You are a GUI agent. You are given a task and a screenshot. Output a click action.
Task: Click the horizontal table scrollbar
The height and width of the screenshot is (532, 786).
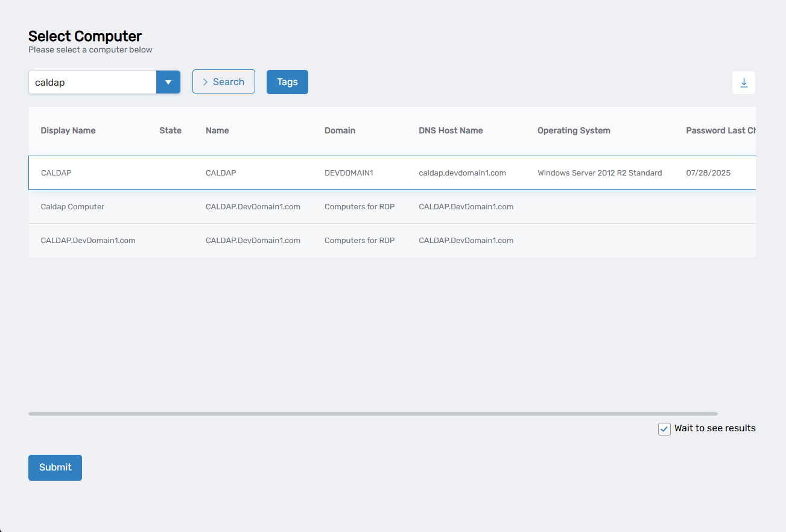(x=373, y=414)
